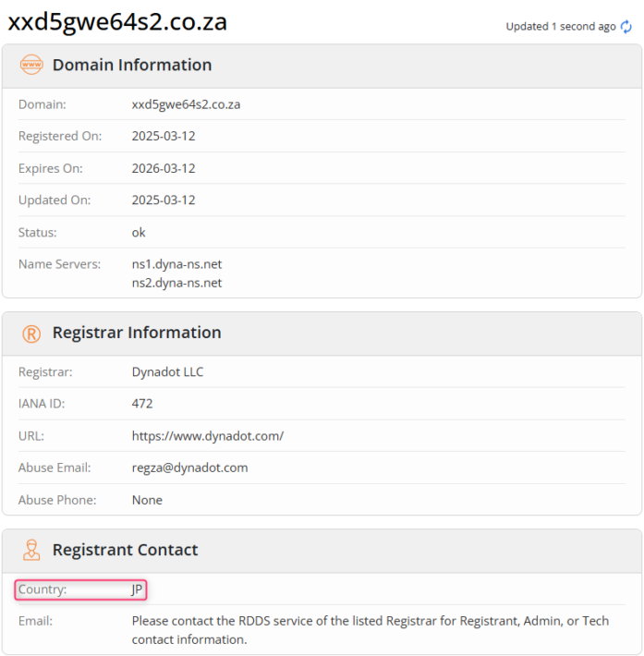Screen dimensions: 644x656
Task: Click the Status value ok
Action: click(x=139, y=233)
